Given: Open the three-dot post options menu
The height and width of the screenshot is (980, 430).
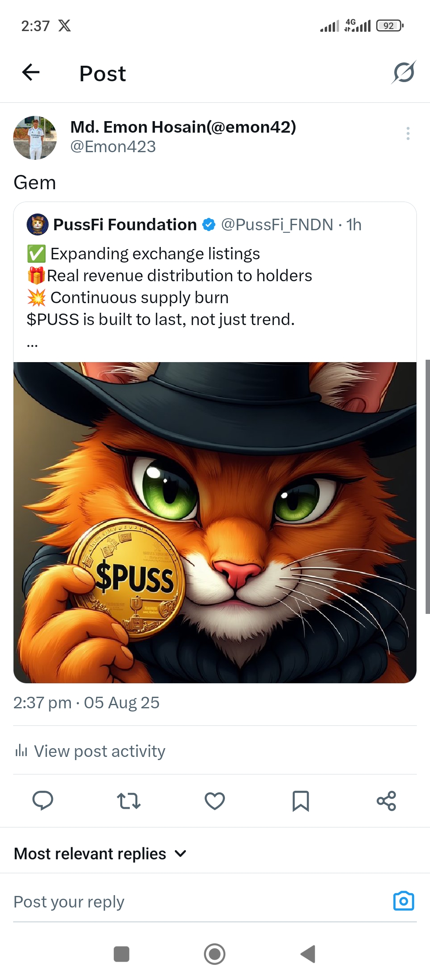Looking at the screenshot, I should click(x=408, y=133).
